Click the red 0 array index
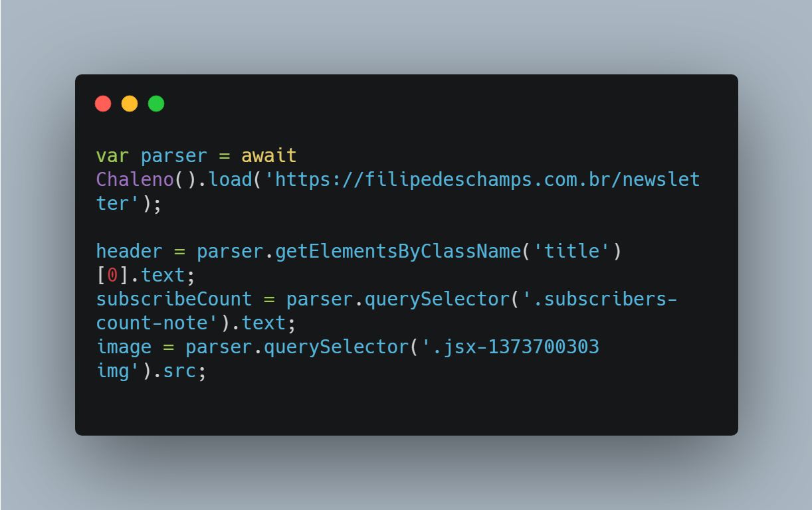 click(113, 276)
